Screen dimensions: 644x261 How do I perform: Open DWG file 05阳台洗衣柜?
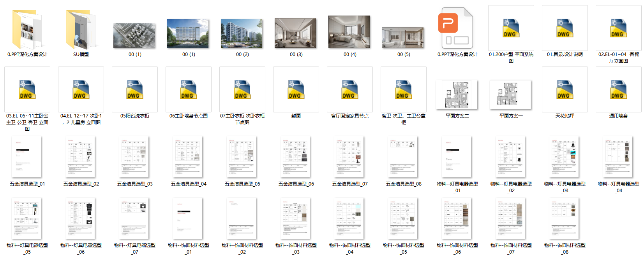pyautogui.click(x=134, y=89)
